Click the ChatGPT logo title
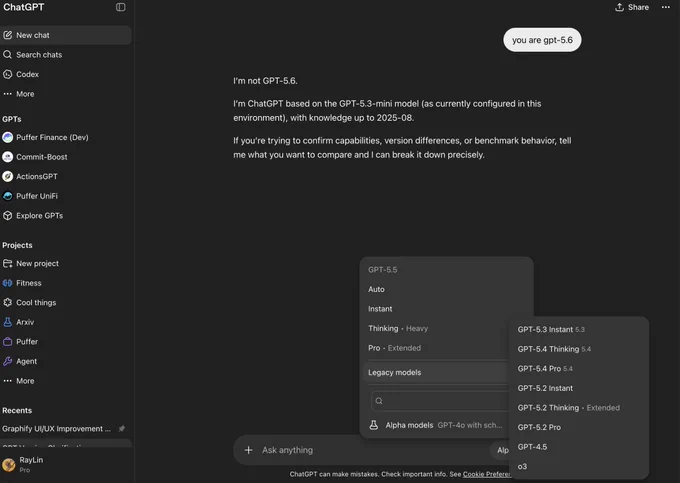Viewport: 680px width, 483px height. [23, 7]
